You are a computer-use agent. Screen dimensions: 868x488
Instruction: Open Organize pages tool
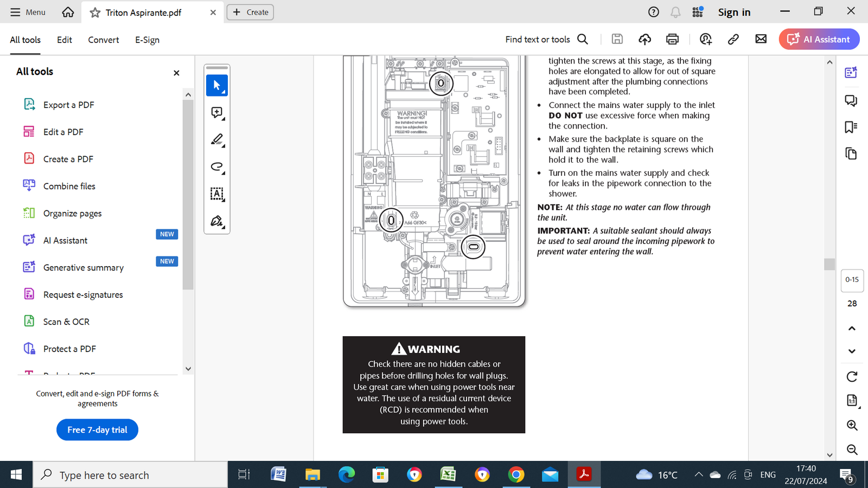pyautogui.click(x=72, y=213)
